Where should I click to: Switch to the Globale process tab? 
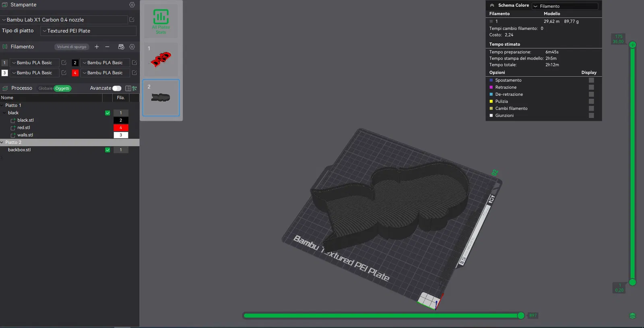(45, 89)
